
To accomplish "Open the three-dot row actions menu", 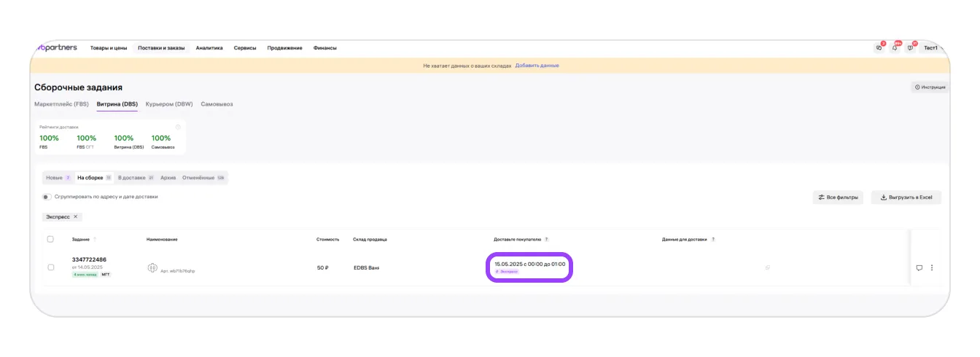I will (932, 267).
